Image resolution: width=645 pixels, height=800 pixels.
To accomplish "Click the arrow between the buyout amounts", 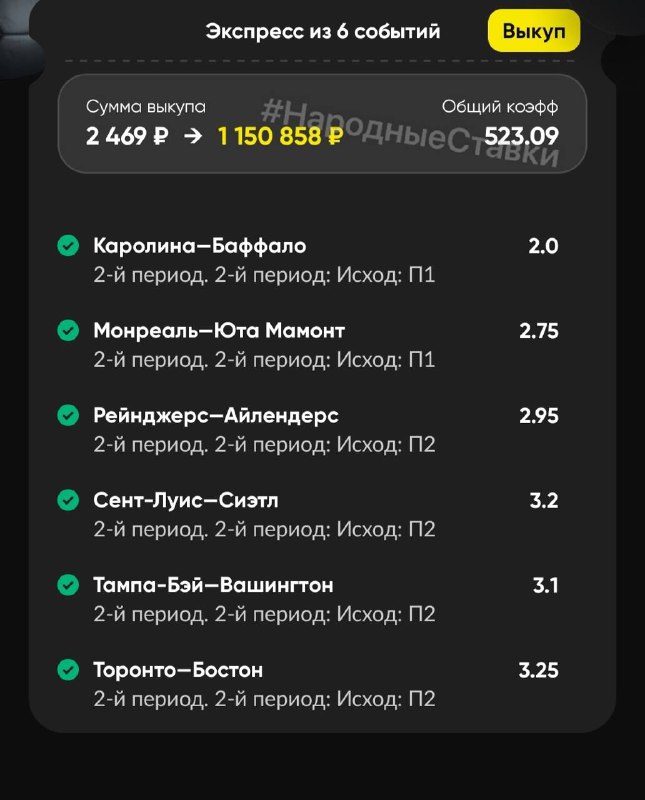I will click(x=193, y=137).
